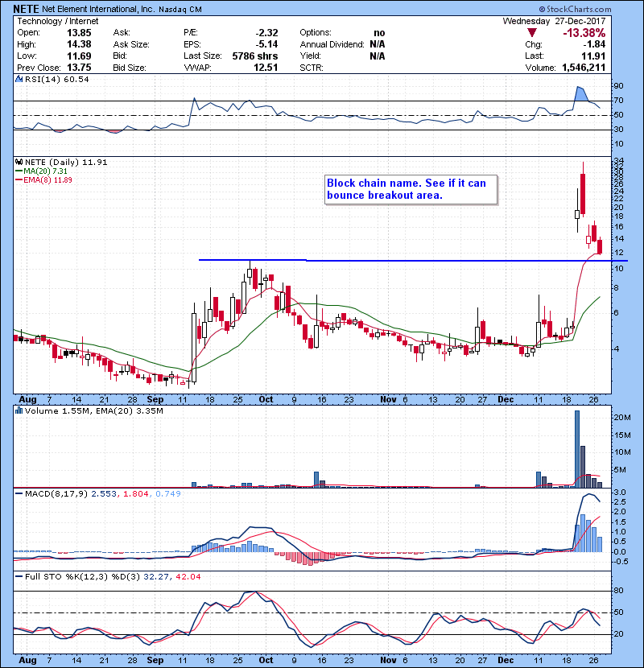The image size is (644, 668).
Task: Select the VWAP value 12.51
Action: click(x=266, y=68)
